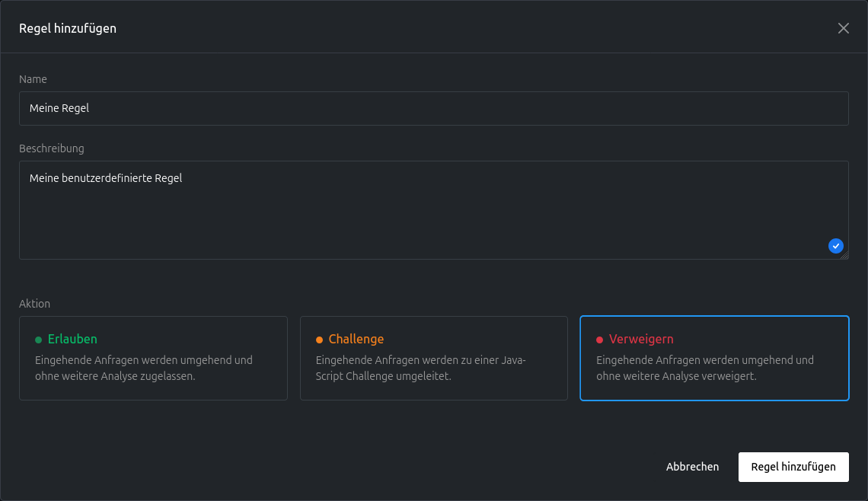This screenshot has width=868, height=501.
Task: Click the red dot beside Verweigern
Action: click(x=599, y=340)
